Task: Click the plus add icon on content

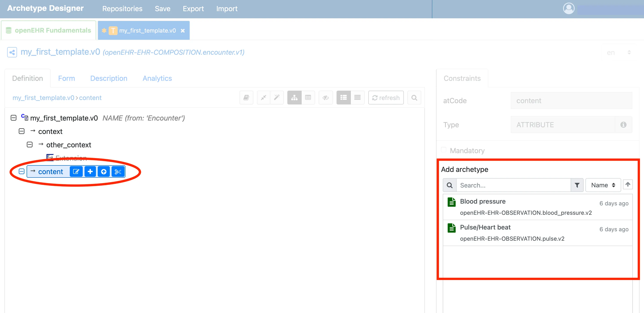Action: pyautogui.click(x=90, y=172)
